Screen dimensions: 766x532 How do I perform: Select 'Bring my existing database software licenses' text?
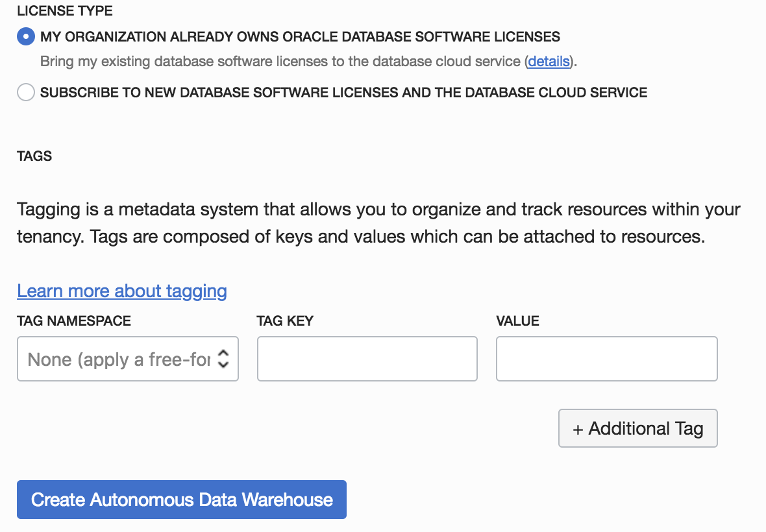[x=308, y=62]
